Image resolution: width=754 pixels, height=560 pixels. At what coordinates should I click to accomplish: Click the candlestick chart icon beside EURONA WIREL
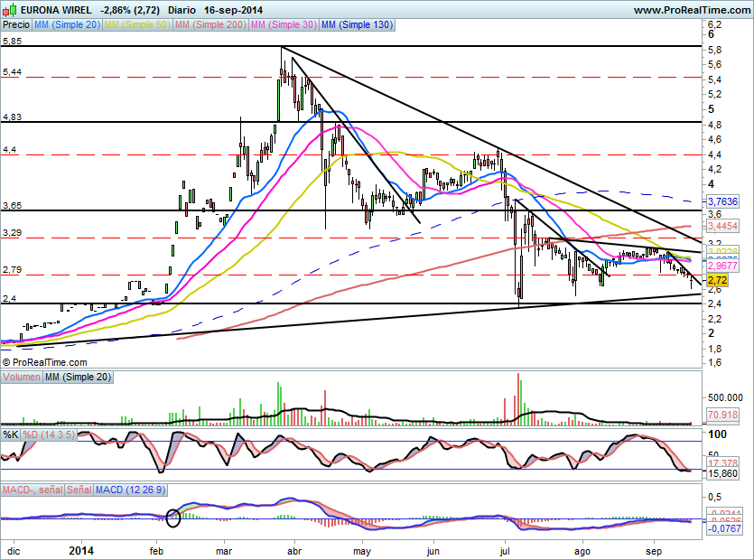pyautogui.click(x=10, y=9)
